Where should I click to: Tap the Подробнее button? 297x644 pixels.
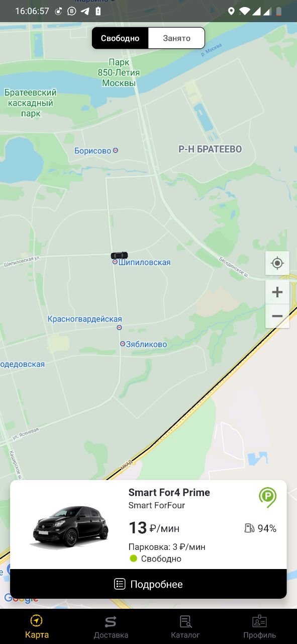pyautogui.click(x=148, y=584)
